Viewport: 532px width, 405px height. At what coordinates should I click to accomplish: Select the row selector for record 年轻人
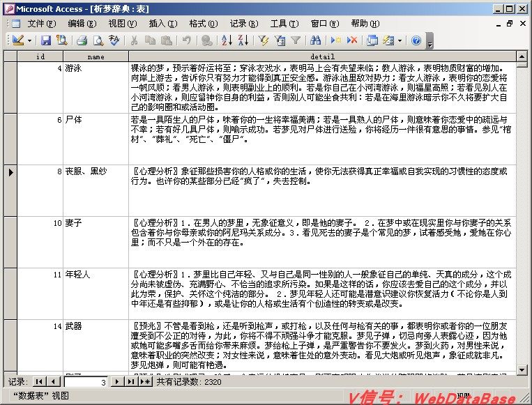(x=10, y=293)
